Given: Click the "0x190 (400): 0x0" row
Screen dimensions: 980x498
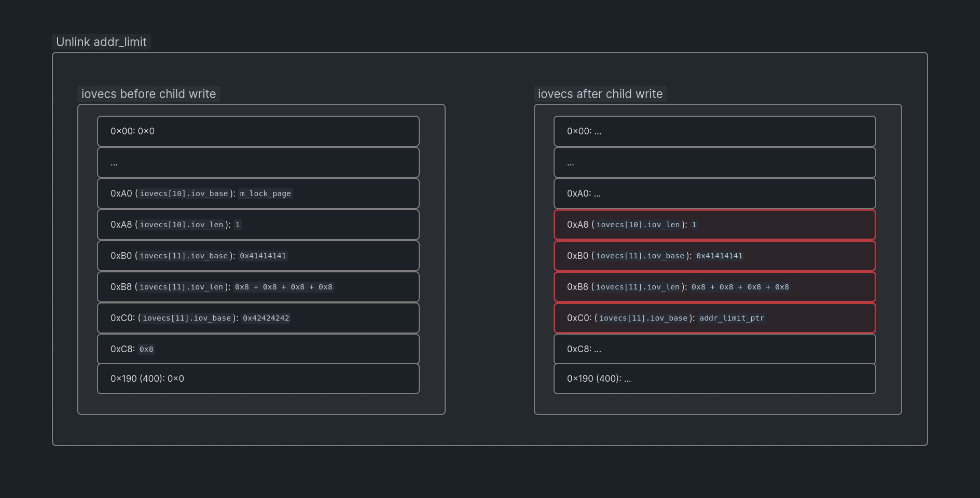Looking at the screenshot, I should [x=258, y=379].
